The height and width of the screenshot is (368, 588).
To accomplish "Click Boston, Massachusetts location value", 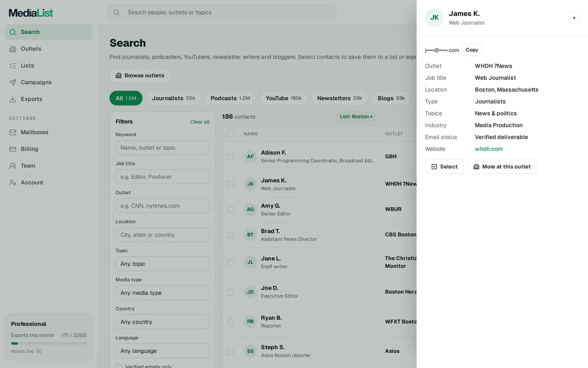I will click(x=506, y=90).
